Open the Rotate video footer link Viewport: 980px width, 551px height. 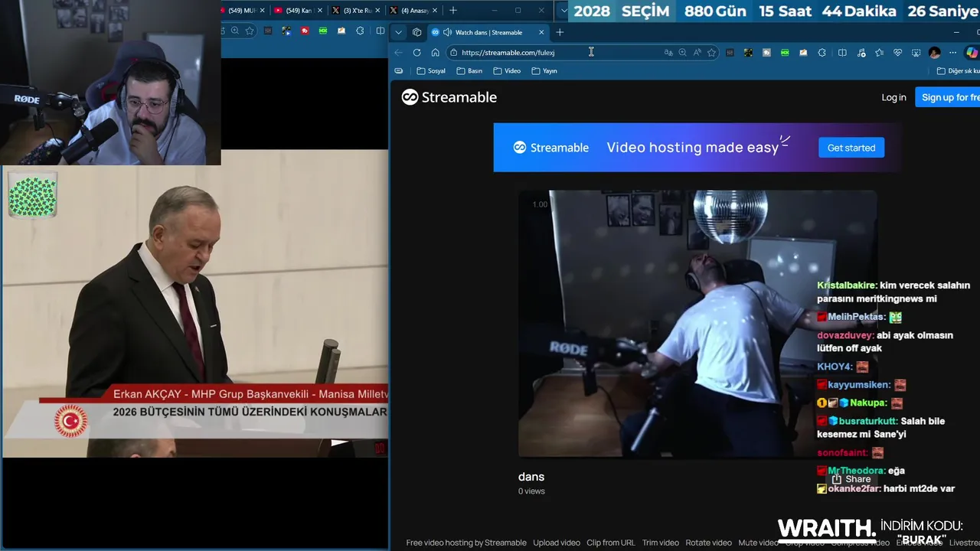point(709,543)
